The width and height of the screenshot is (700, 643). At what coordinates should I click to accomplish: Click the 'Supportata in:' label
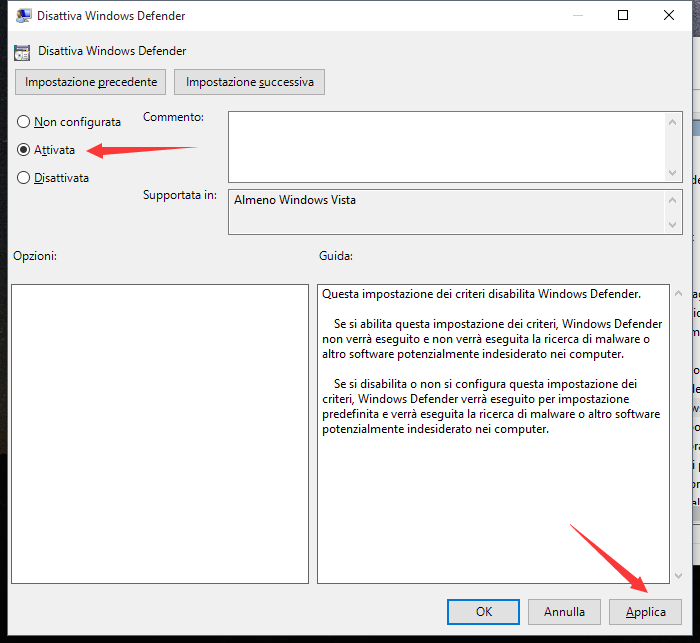(x=180, y=195)
